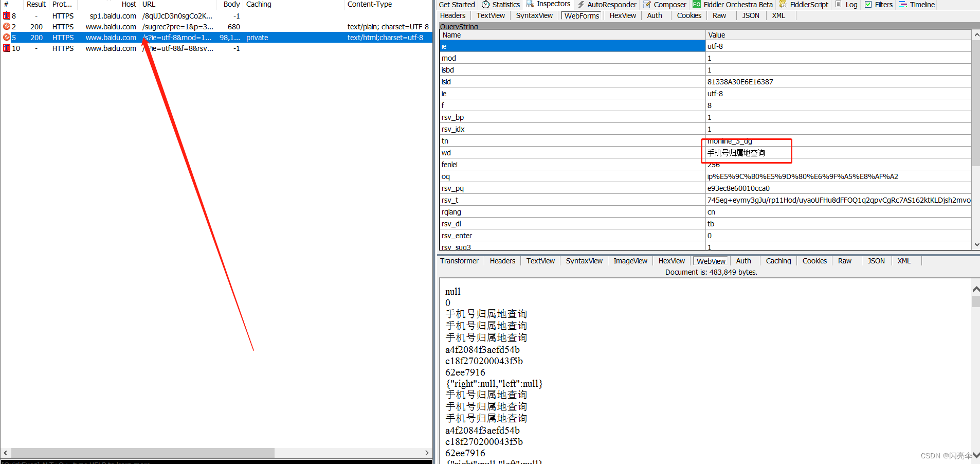The height and width of the screenshot is (464, 980).
Task: Click the AutoResponder lightning bolt icon
Action: pyautogui.click(x=581, y=5)
